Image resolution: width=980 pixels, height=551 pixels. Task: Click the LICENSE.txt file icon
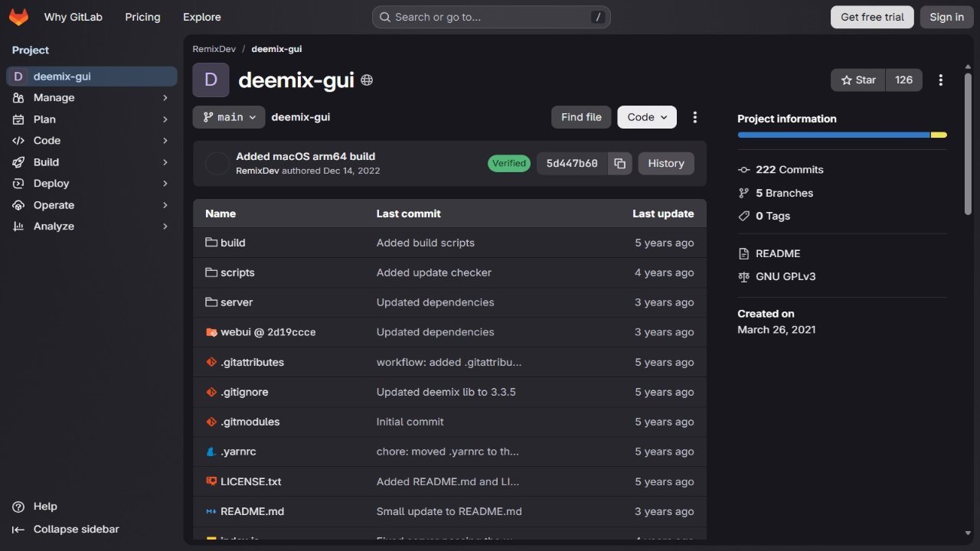click(x=211, y=481)
